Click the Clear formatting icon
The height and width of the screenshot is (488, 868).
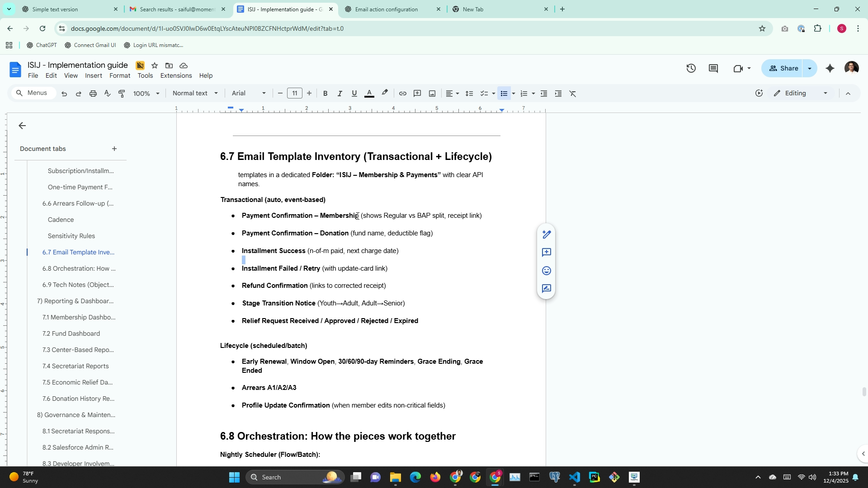[x=573, y=94]
